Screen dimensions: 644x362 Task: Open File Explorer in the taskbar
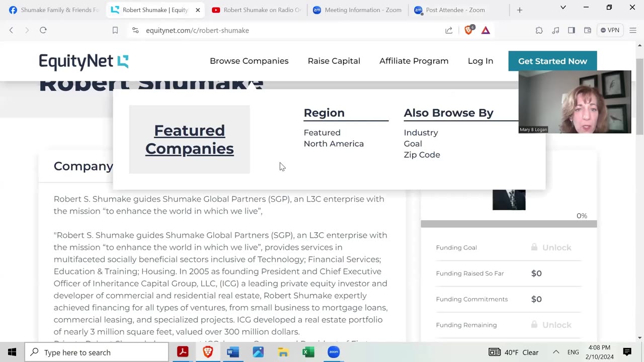click(283, 352)
